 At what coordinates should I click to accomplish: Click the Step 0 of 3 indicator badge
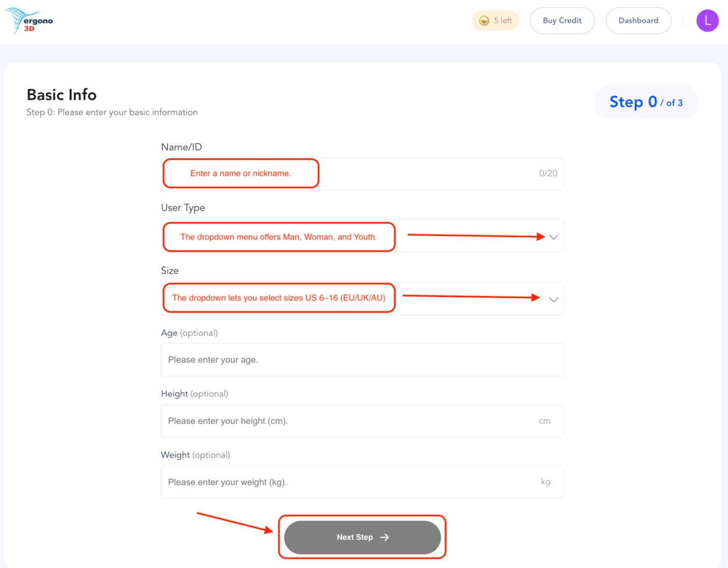point(646,102)
